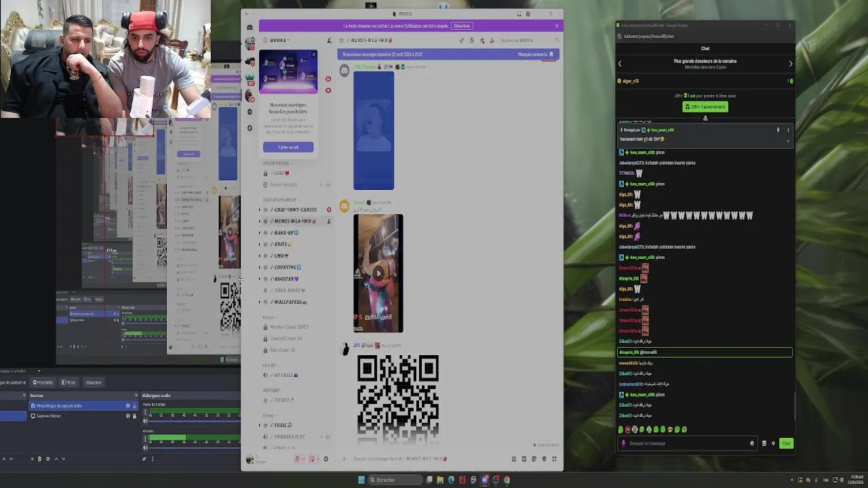Viewport: 868px width, 488px height.
Task: Click the add-a-server plus icon in Discord
Action: tap(250, 112)
